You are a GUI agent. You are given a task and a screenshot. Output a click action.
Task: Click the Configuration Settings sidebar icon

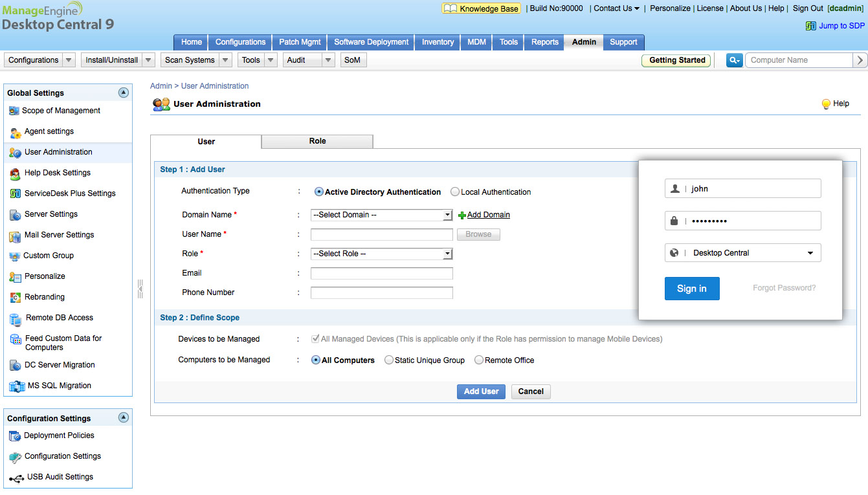click(15, 457)
